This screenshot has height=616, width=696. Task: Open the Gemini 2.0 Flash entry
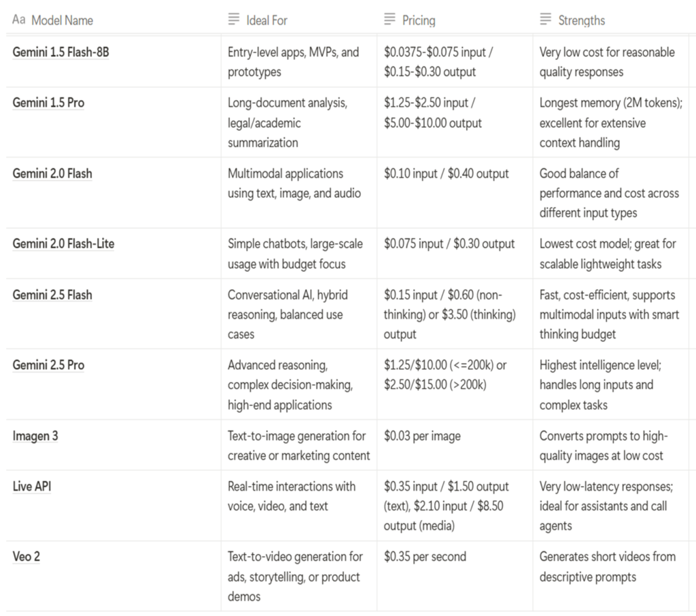click(52, 173)
